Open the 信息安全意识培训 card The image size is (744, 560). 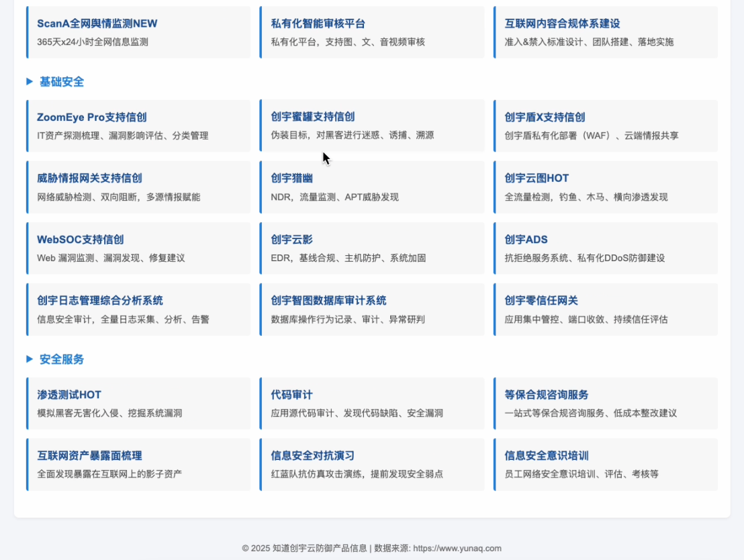[606, 465]
